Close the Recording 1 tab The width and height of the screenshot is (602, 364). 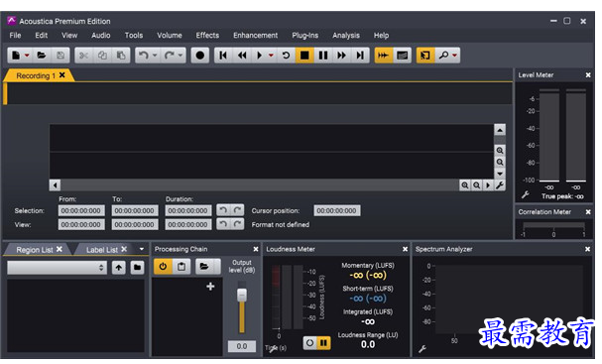[61, 74]
